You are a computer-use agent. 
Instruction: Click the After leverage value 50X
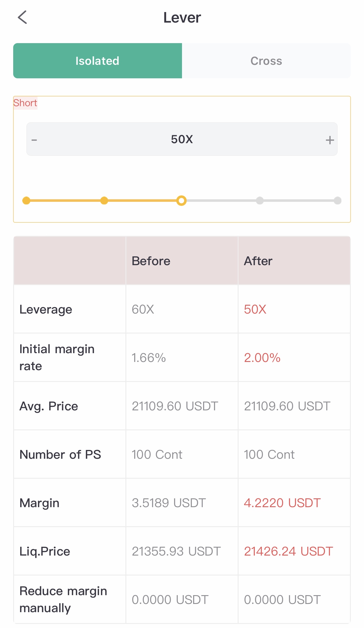coord(255,309)
